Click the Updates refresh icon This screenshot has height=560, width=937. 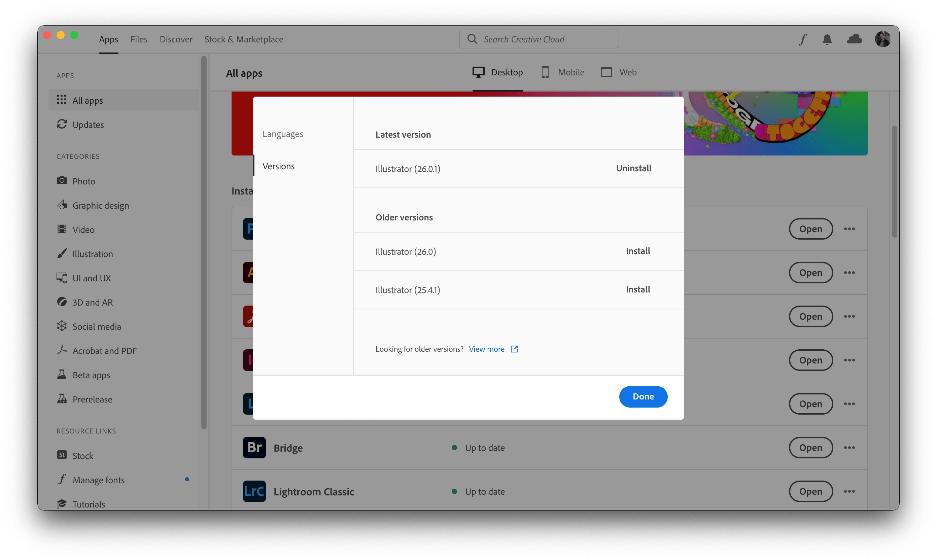point(62,124)
